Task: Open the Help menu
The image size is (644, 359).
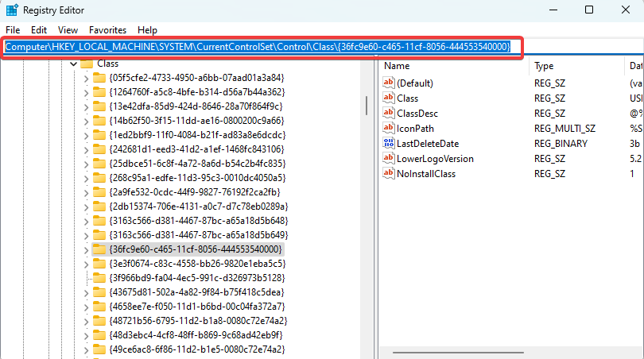Action: (x=147, y=30)
